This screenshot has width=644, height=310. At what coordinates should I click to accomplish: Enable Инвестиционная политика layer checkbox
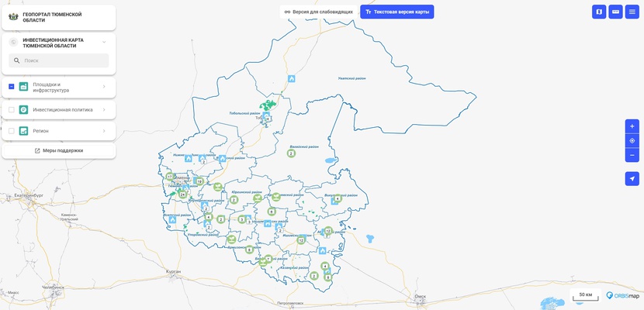[12, 110]
